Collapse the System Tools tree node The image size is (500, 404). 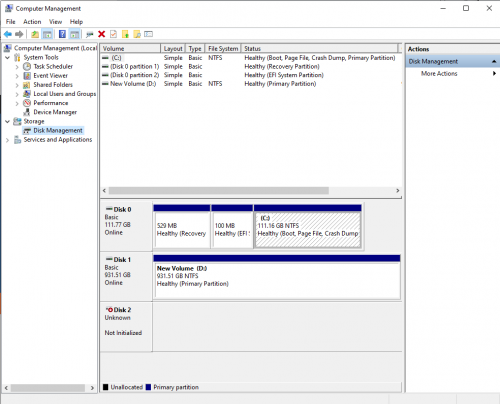[x=7, y=57]
